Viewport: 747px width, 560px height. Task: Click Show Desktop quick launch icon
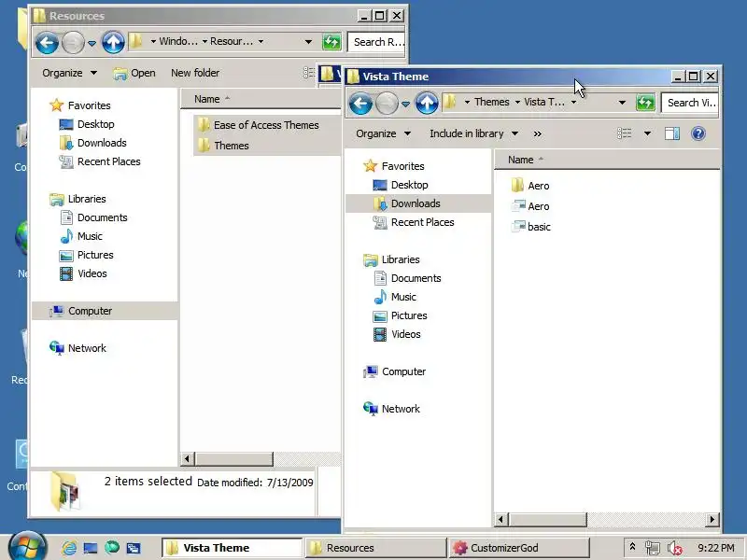90,548
